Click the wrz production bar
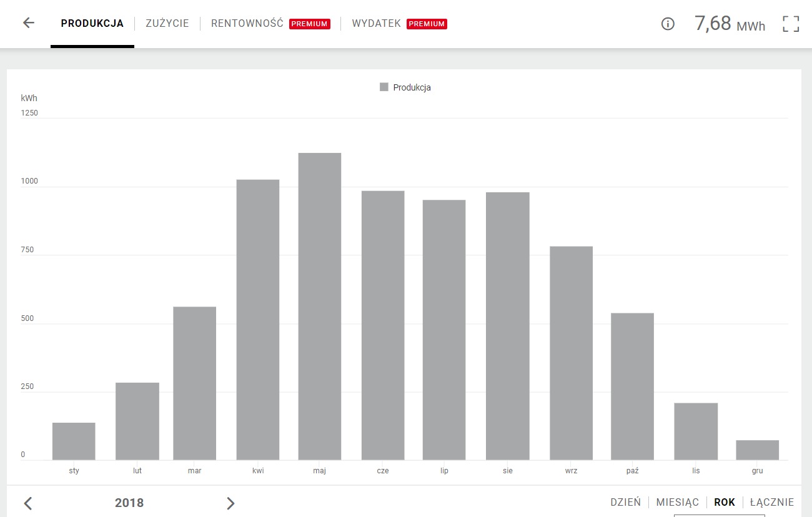Image resolution: width=812 pixels, height=517 pixels. coord(571,353)
